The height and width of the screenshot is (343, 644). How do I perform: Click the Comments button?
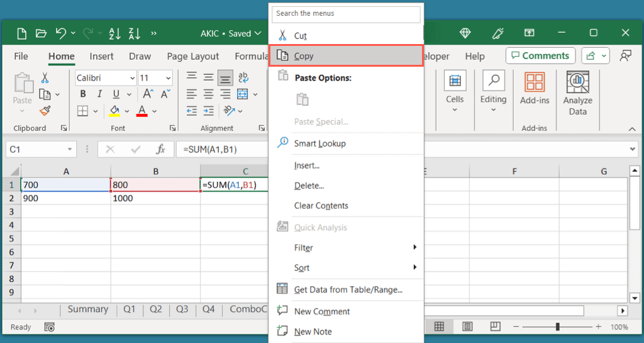coord(540,55)
